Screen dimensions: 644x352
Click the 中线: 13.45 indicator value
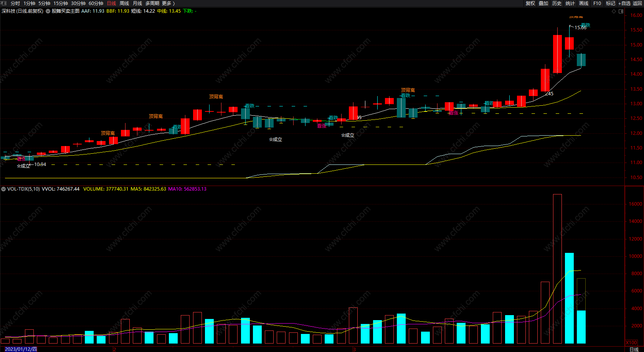click(169, 11)
